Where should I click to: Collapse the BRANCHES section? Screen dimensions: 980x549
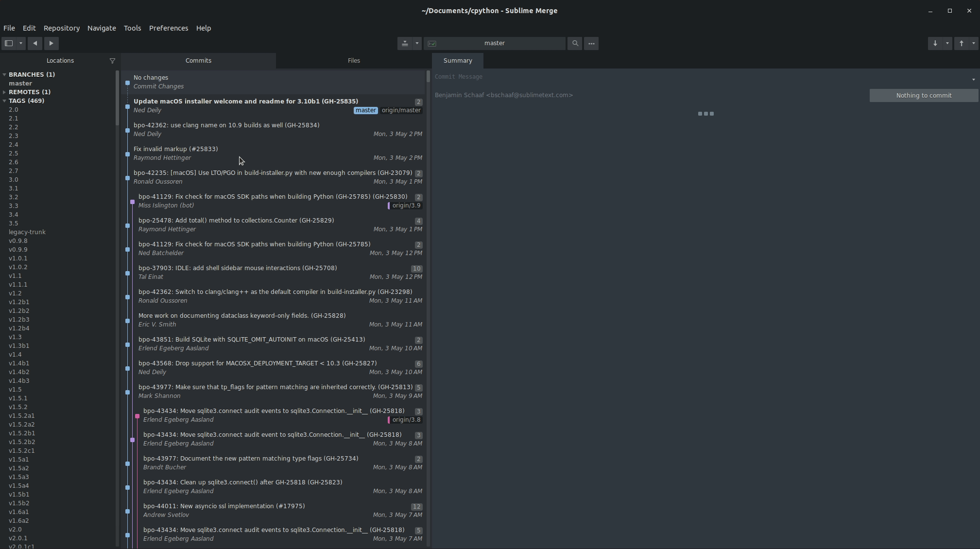pyautogui.click(x=4, y=74)
